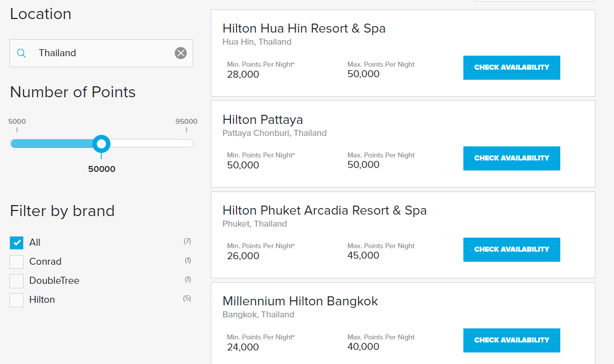614x364 pixels.
Task: Select the Hilton brand checkbox
Action: pyautogui.click(x=17, y=300)
